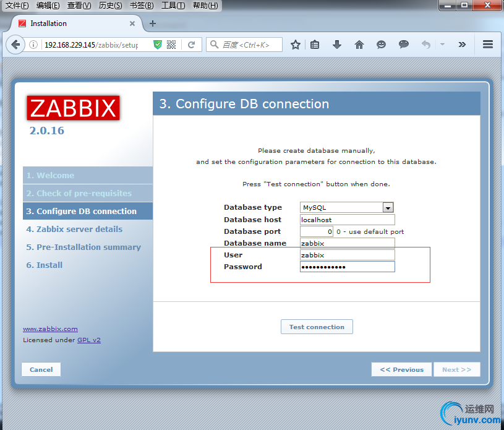Click the User input field
The height and width of the screenshot is (430, 504).
point(347,255)
